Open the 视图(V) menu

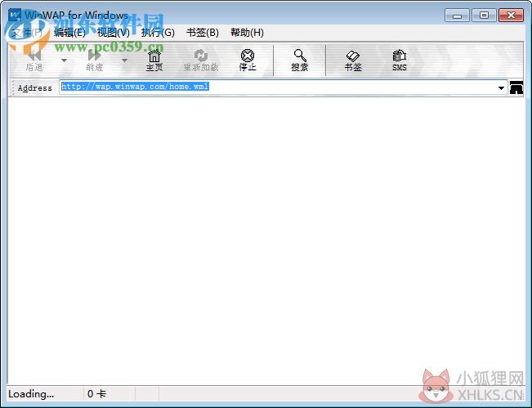click(114, 33)
